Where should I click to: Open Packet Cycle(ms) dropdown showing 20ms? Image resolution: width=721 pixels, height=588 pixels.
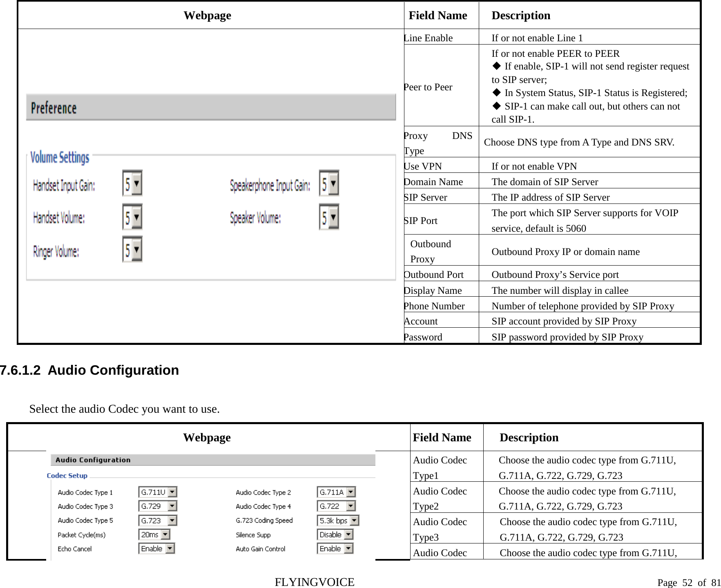(x=154, y=534)
